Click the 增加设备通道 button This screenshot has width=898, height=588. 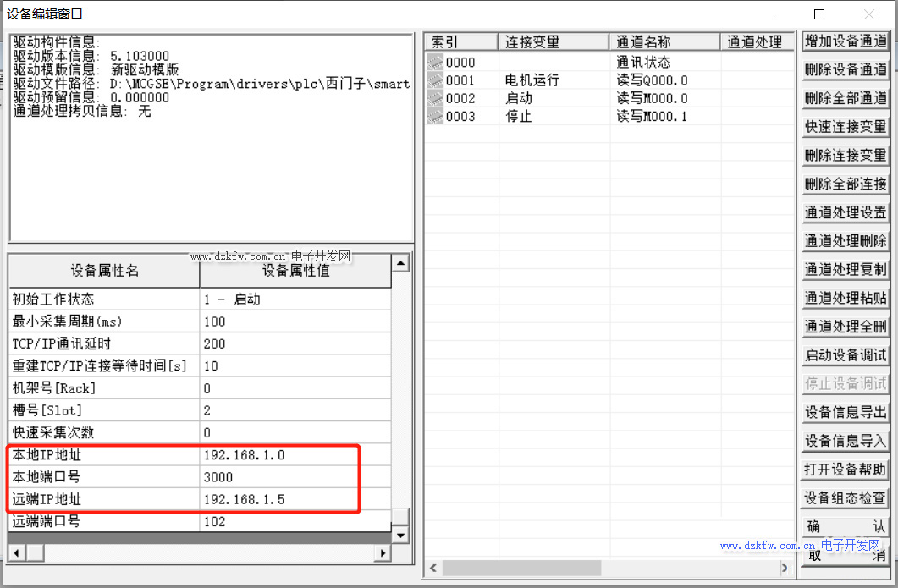[845, 41]
